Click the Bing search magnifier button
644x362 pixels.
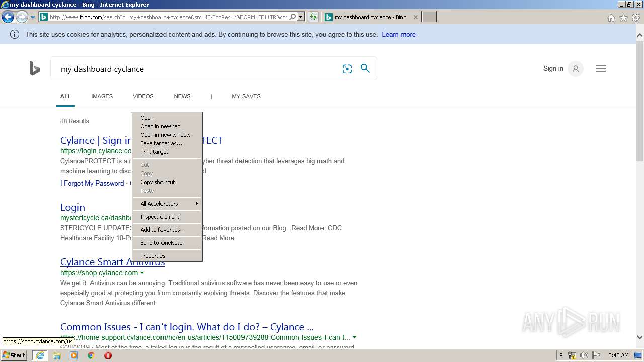point(365,68)
